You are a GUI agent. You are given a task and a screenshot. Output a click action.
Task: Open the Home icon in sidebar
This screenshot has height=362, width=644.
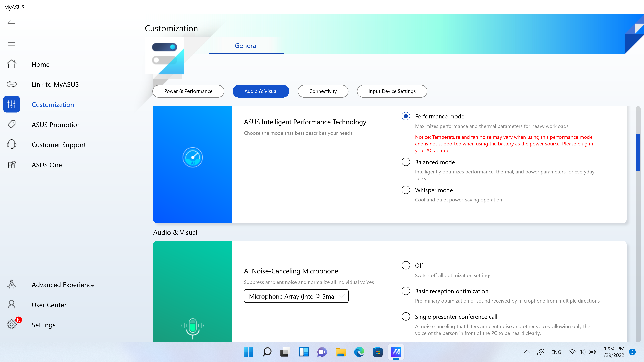click(x=12, y=64)
